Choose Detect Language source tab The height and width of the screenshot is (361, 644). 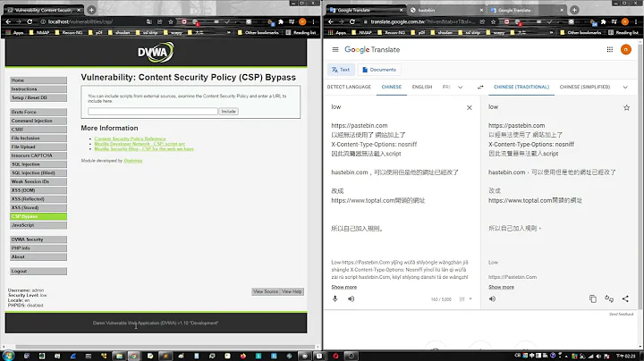click(349, 87)
